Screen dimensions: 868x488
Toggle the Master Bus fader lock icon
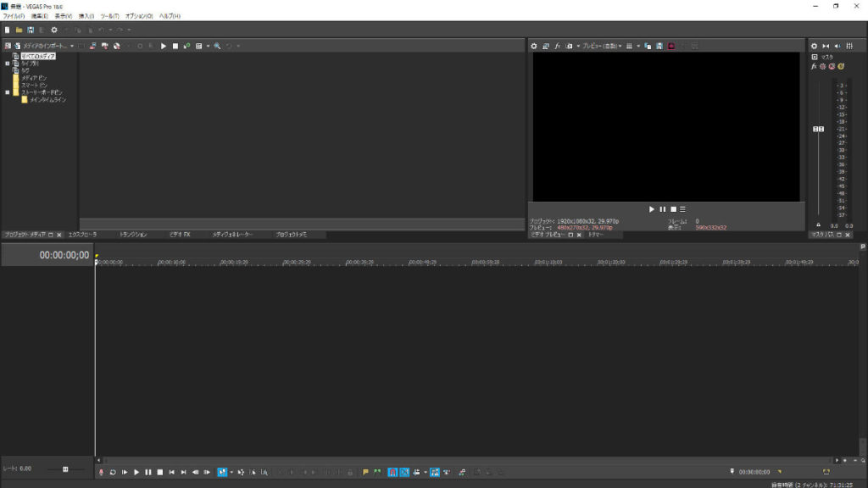tap(818, 225)
